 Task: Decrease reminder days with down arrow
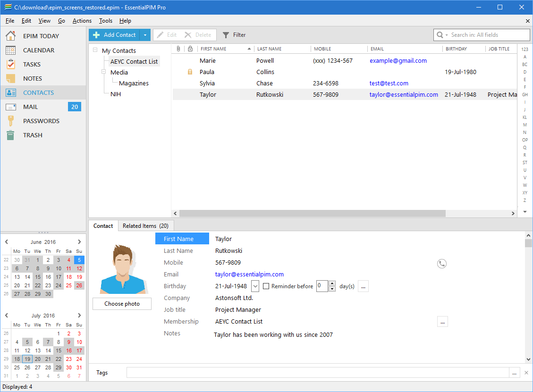(x=332, y=289)
